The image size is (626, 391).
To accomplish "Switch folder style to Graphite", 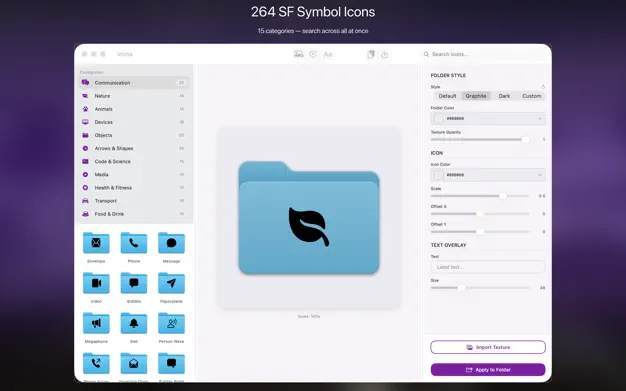I will tap(476, 96).
